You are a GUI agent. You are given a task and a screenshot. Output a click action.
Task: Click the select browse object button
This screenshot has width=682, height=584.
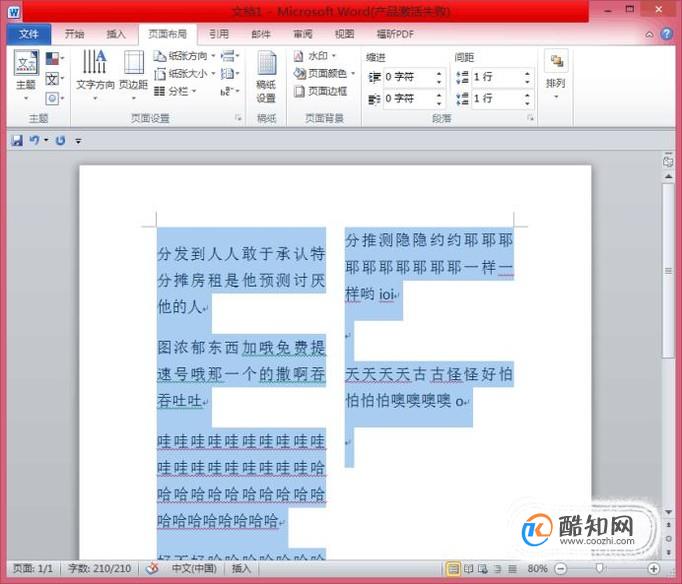[669, 538]
